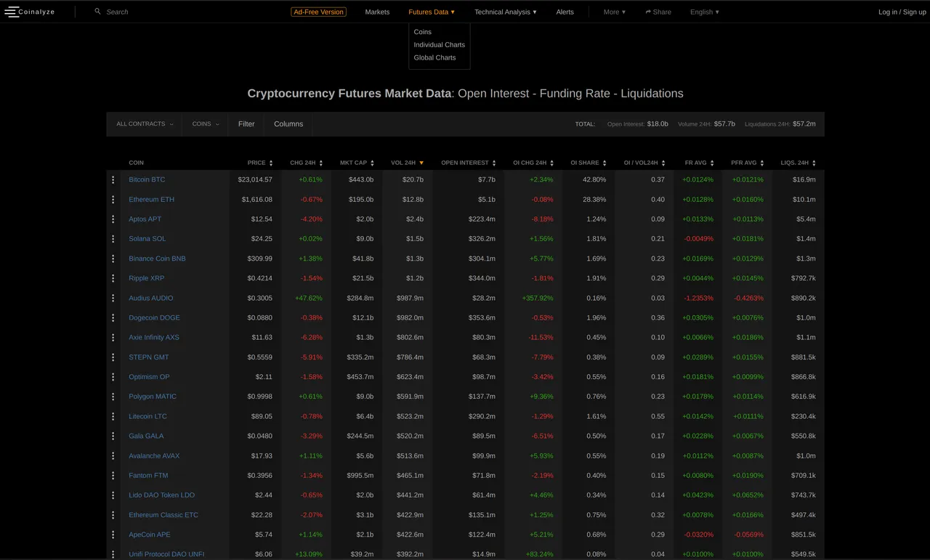Expand the More menu
Screen dimensions: 930x560
click(615, 12)
